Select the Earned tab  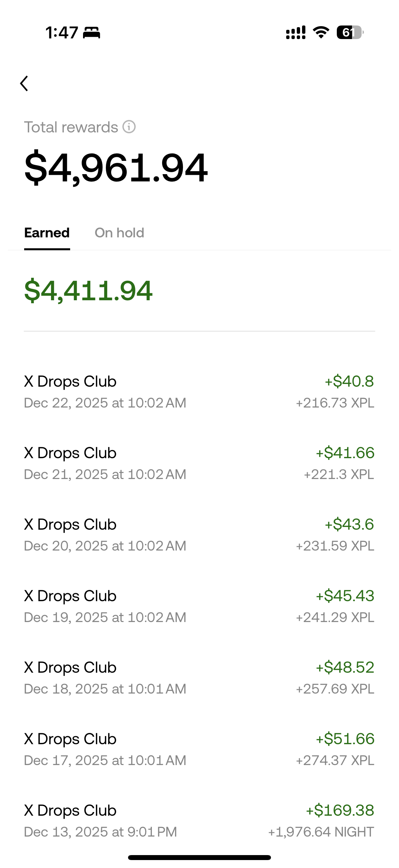47,233
